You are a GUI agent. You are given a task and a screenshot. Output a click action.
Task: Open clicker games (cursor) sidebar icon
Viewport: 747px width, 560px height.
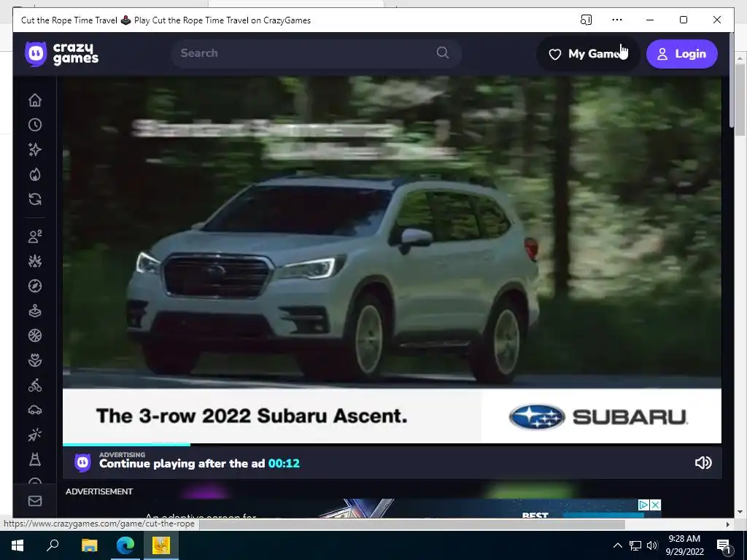coord(35,435)
